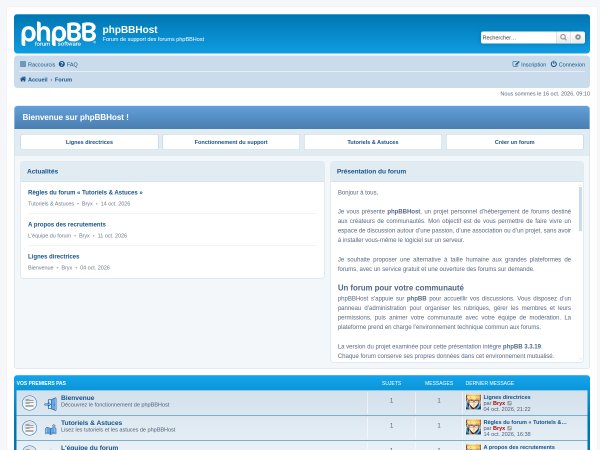600x450 pixels.
Task: Click the Accueil home icon
Action: click(x=23, y=79)
